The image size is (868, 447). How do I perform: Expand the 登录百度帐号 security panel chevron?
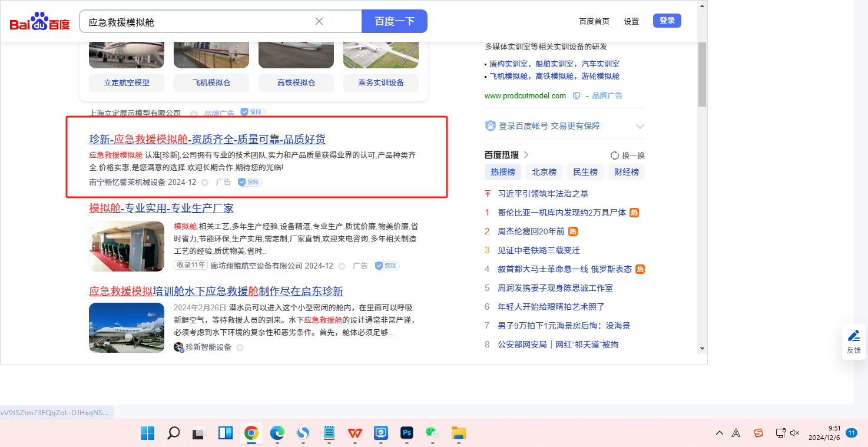tap(640, 126)
